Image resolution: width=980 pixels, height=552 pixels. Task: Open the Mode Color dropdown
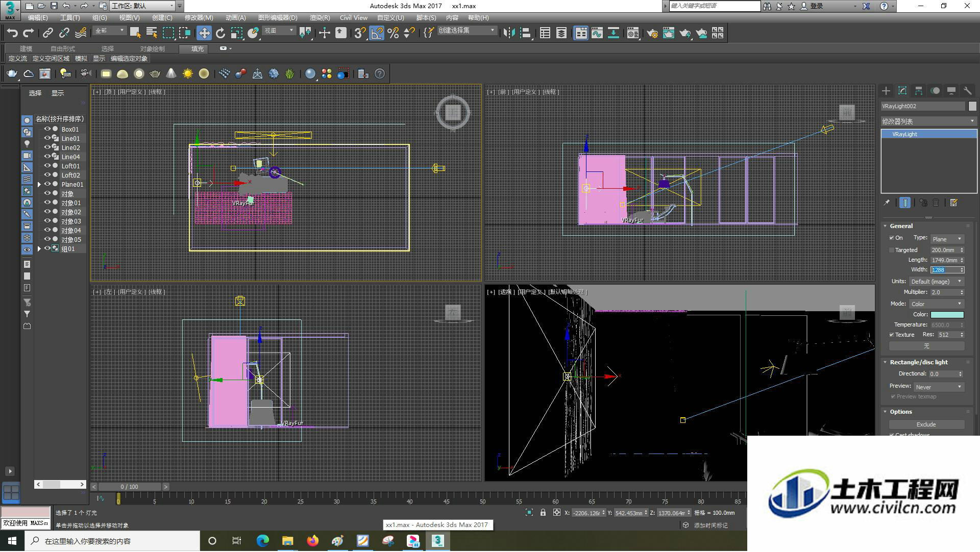[x=936, y=304]
